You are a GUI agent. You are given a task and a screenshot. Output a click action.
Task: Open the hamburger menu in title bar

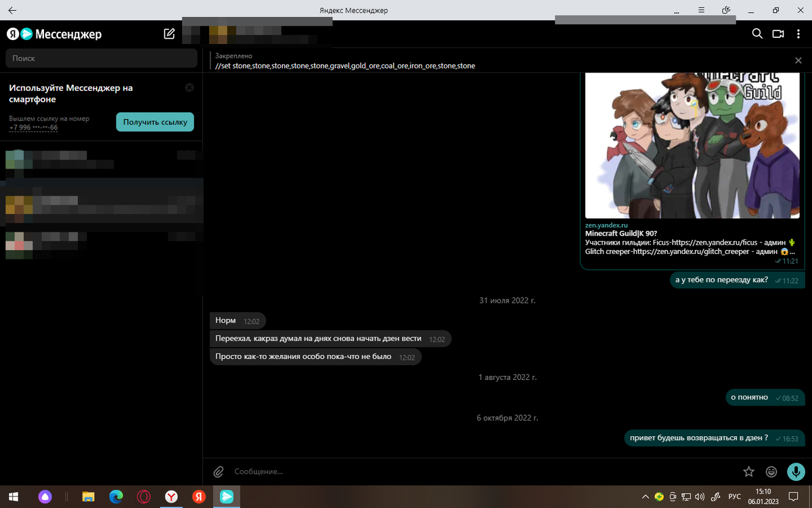tap(701, 10)
